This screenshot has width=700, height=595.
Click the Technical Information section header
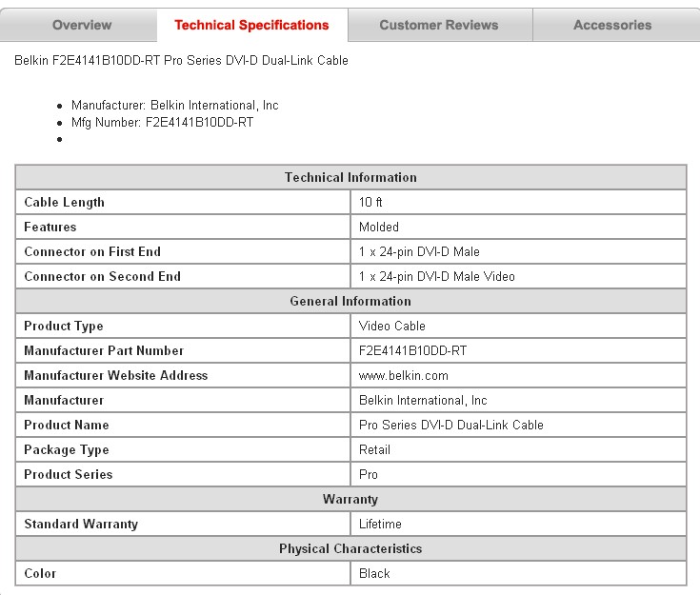point(350,177)
